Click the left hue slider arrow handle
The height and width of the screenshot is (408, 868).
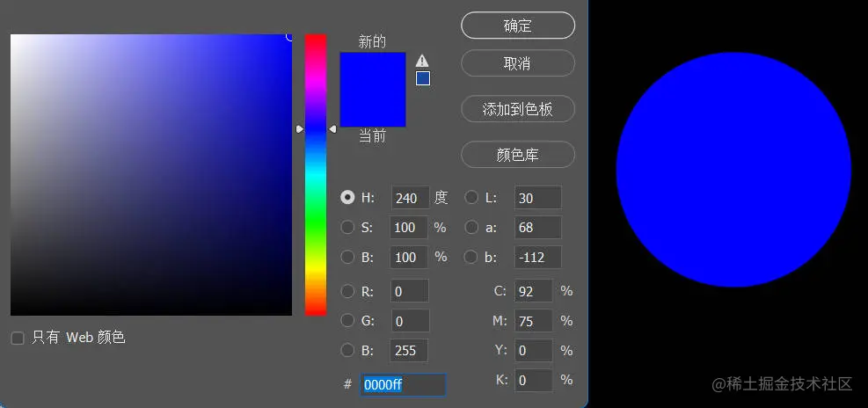pos(300,129)
